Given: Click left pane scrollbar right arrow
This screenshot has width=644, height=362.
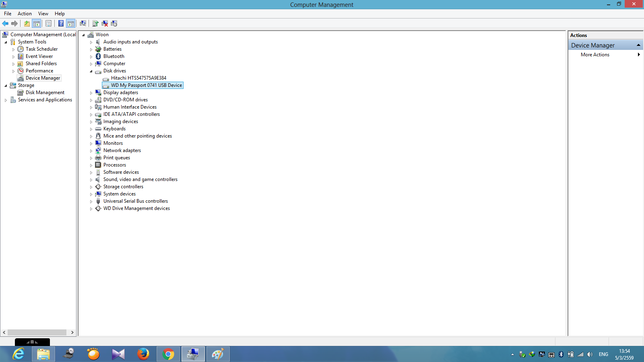Looking at the screenshot, I should coord(72,333).
